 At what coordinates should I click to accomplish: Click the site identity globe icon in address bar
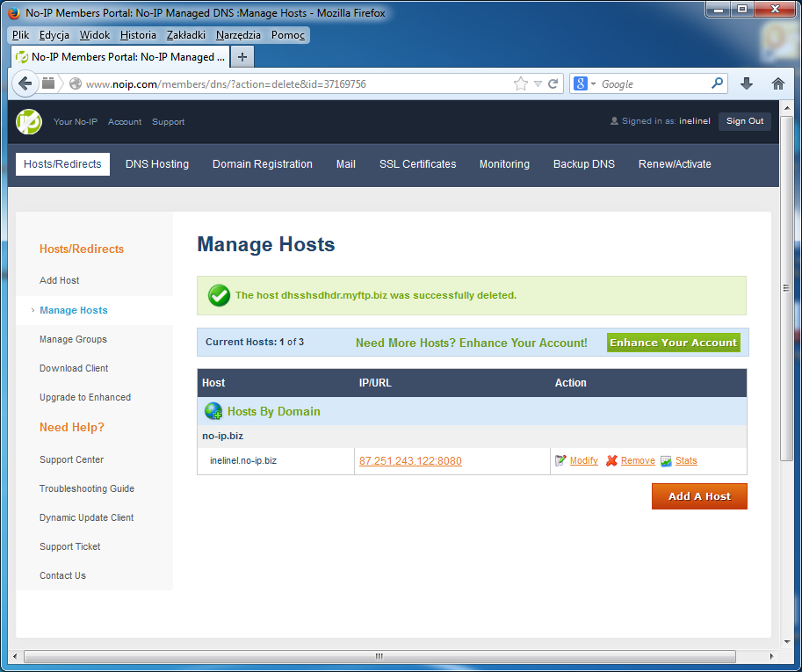pos(76,83)
